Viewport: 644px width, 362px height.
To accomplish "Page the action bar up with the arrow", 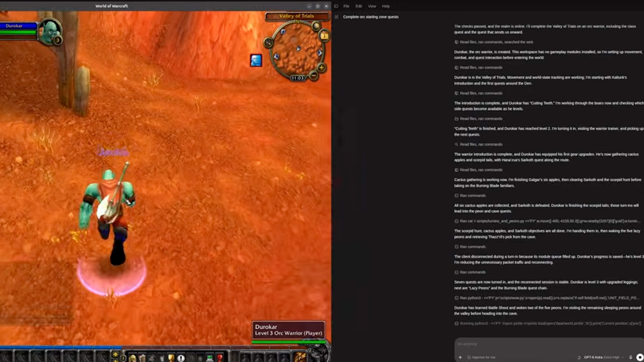I will pyautogui.click(x=115, y=354).
